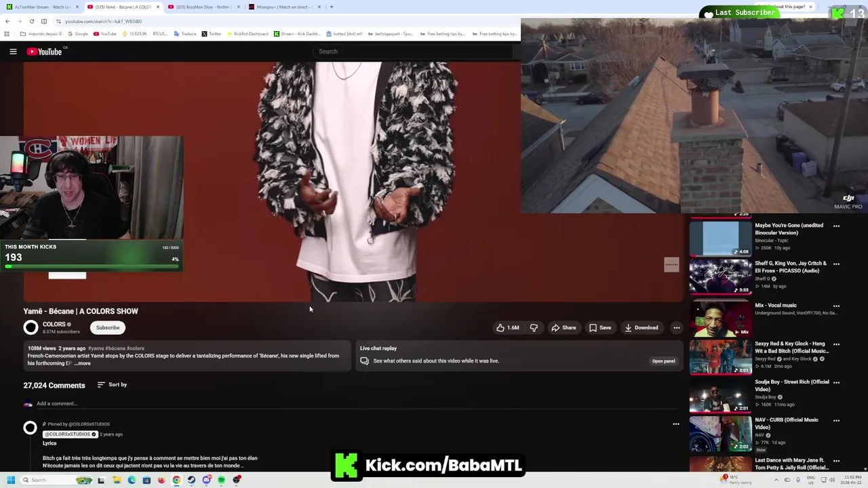868x488 pixels.
Task: Open the COLORS channel avatar
Action: pyautogui.click(x=31, y=328)
